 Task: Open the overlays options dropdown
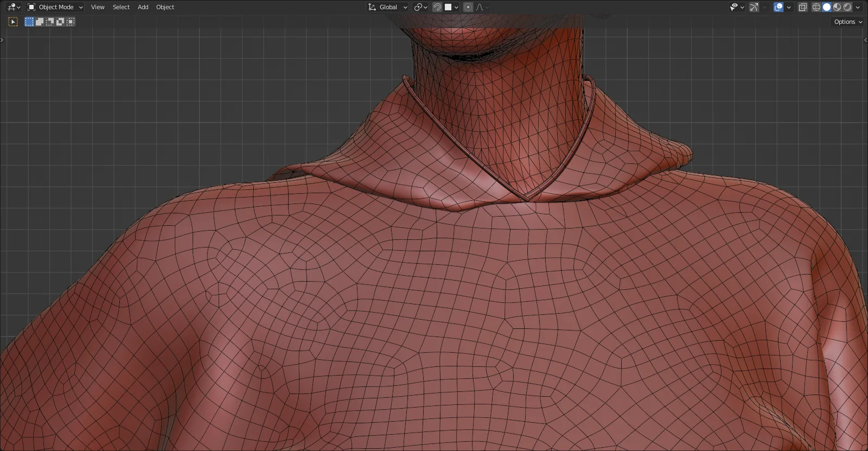(x=789, y=7)
